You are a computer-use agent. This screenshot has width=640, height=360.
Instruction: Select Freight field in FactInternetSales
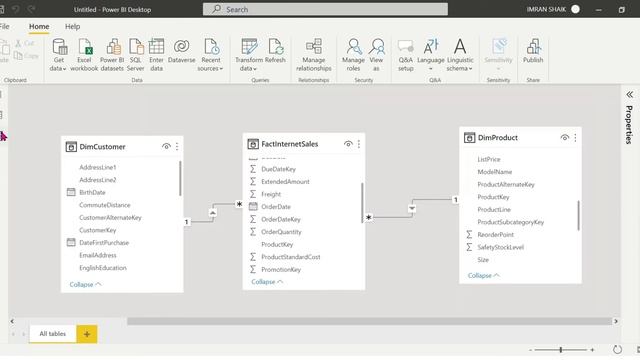(271, 194)
